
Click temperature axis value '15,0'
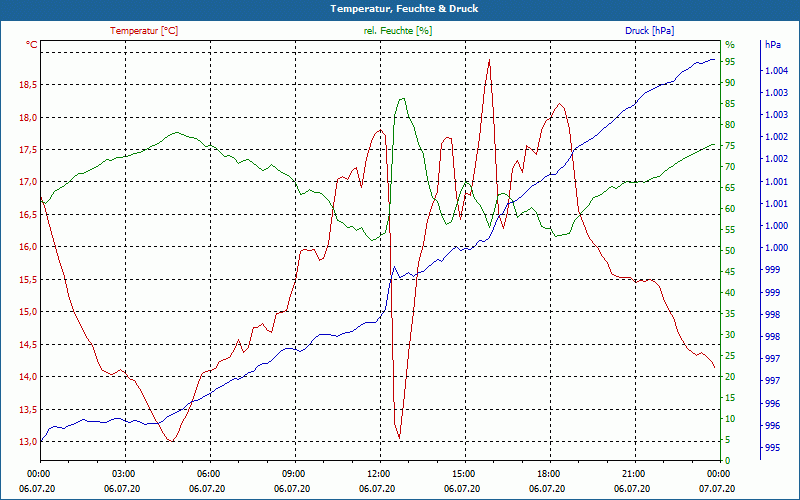[x=28, y=312]
